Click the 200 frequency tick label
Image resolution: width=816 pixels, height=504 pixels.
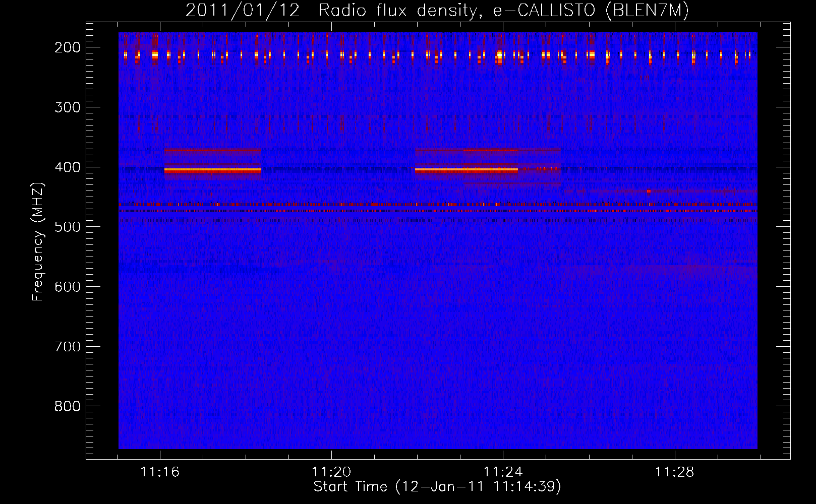pyautogui.click(x=68, y=47)
